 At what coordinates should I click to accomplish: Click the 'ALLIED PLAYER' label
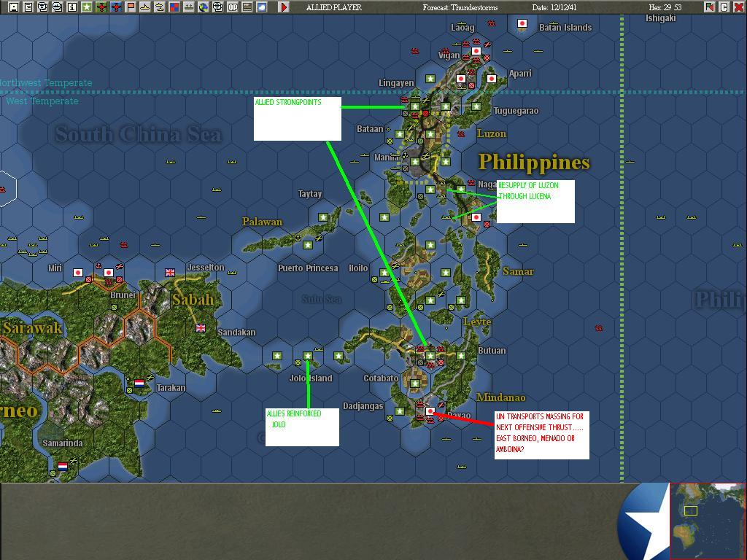[x=334, y=7]
